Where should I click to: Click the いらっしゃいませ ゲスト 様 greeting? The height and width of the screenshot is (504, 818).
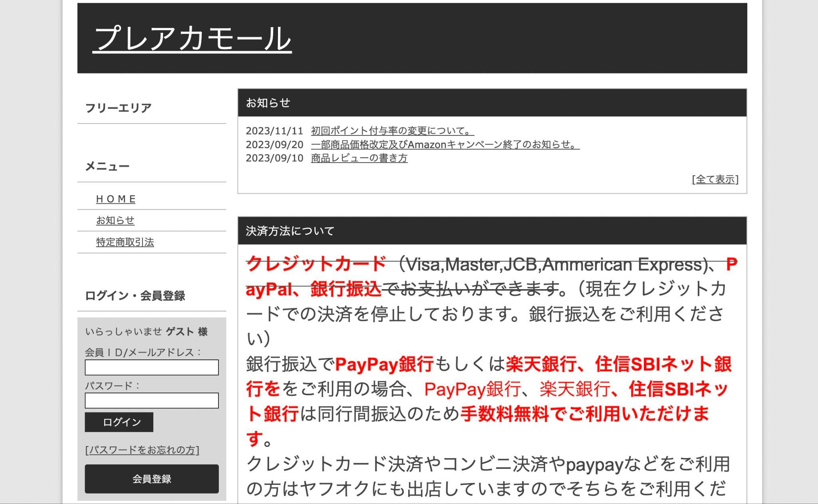(x=146, y=331)
